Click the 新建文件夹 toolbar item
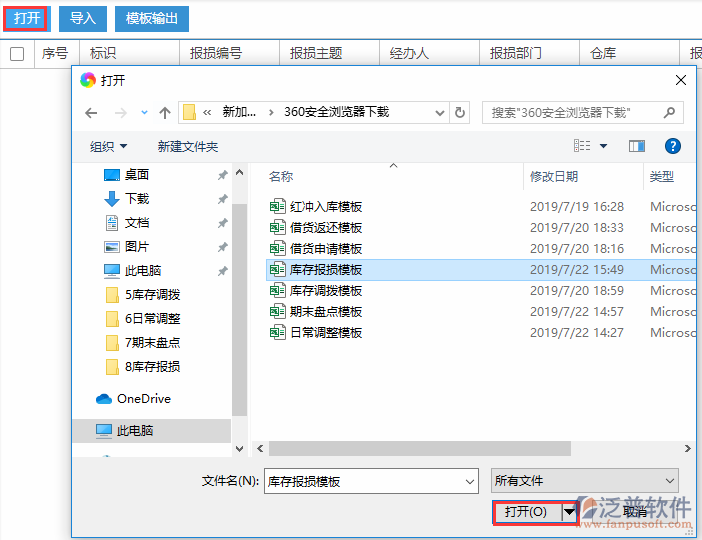The width and height of the screenshot is (702, 540). point(187,147)
